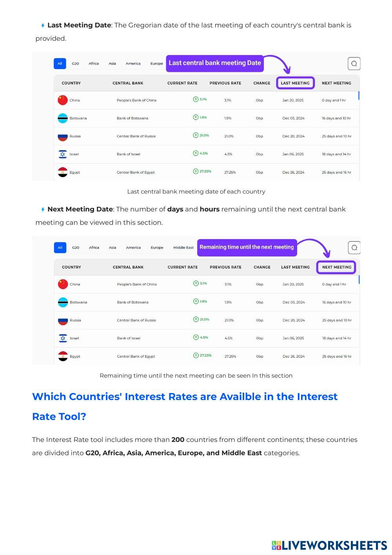Screen dimensions: 392x555
Task: Switch to Africa filter in lower table
Action: 94,247
